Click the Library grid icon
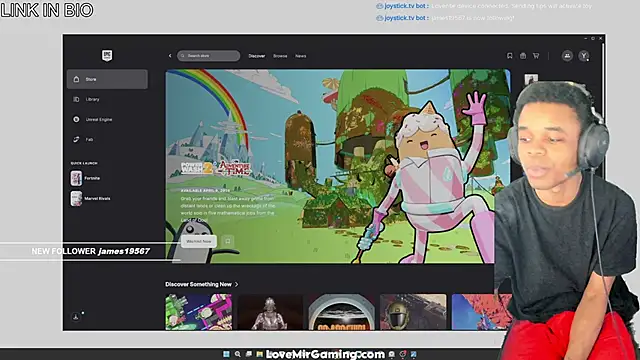Viewport: 640px width, 360px height. (x=76, y=99)
